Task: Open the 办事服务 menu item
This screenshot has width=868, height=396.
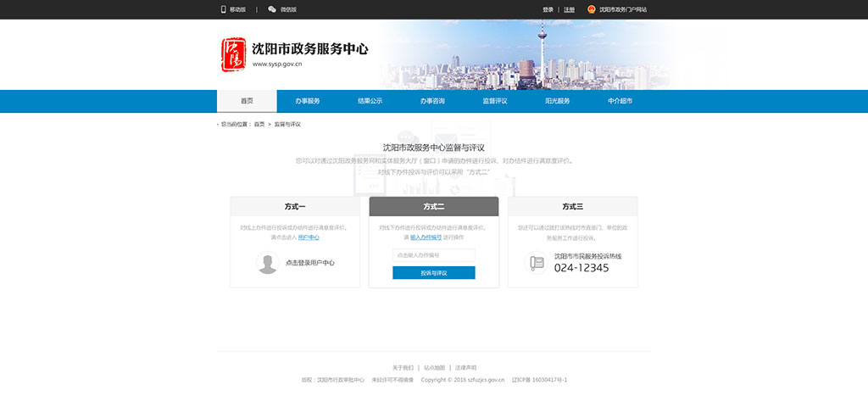Action: coord(308,101)
